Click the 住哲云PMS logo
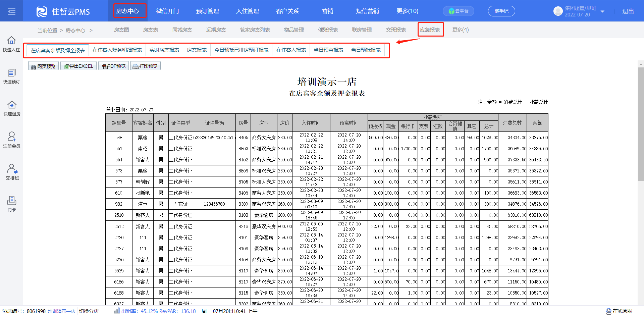 tap(63, 11)
